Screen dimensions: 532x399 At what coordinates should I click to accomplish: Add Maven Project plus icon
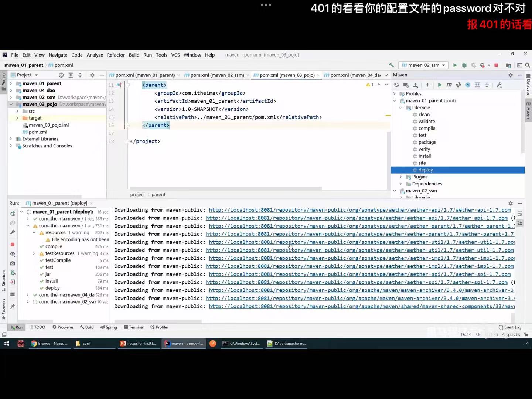[427, 85]
